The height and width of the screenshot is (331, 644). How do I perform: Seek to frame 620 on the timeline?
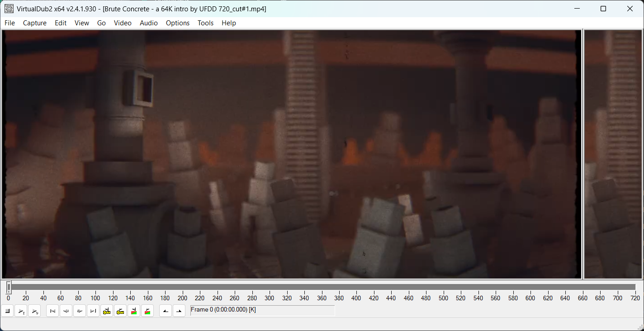548,298
